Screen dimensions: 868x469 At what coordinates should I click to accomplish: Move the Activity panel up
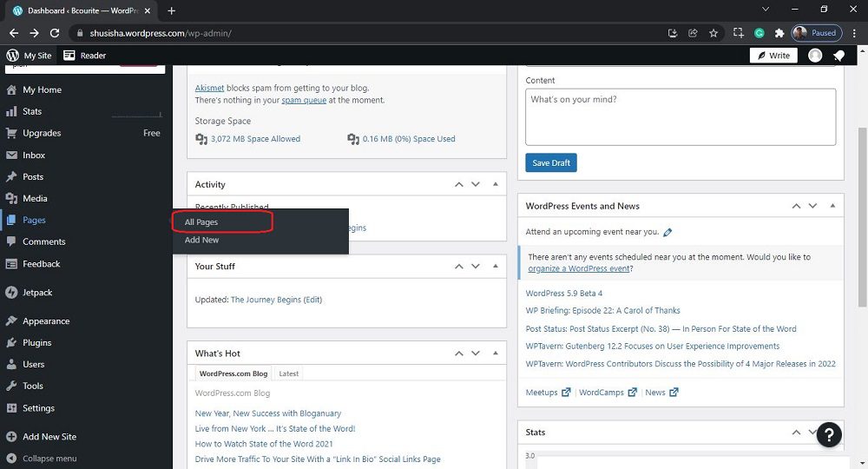[x=458, y=184]
